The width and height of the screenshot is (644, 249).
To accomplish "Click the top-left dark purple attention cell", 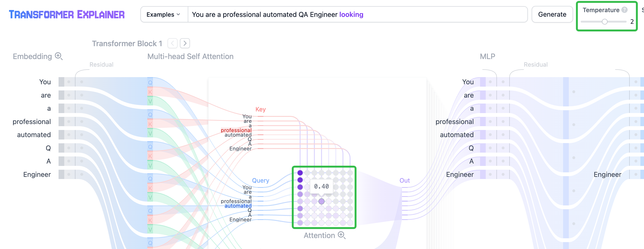I will click(300, 173).
